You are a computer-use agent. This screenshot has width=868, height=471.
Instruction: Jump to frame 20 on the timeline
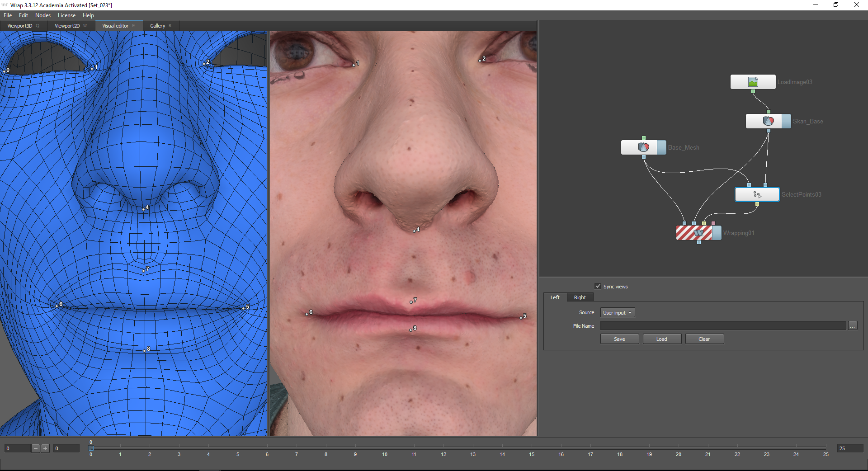(x=679, y=454)
